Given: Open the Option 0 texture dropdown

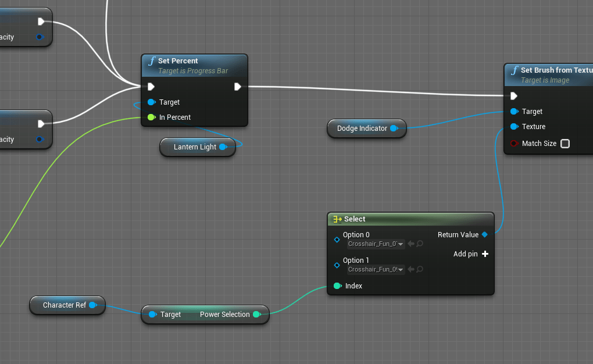Looking at the screenshot, I should click(376, 244).
